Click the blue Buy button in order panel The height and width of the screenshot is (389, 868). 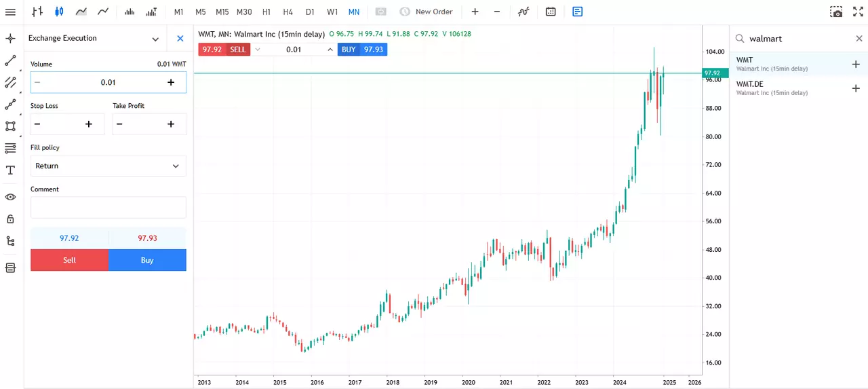coord(147,260)
